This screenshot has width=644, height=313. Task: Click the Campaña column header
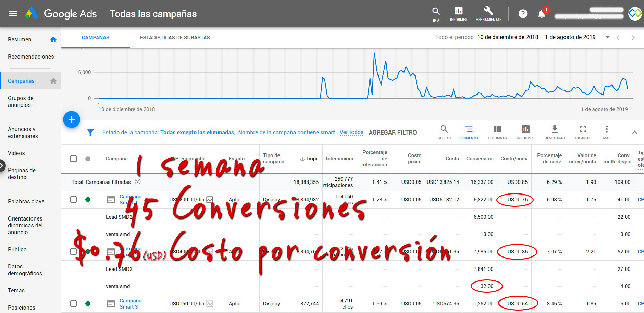[x=116, y=159]
